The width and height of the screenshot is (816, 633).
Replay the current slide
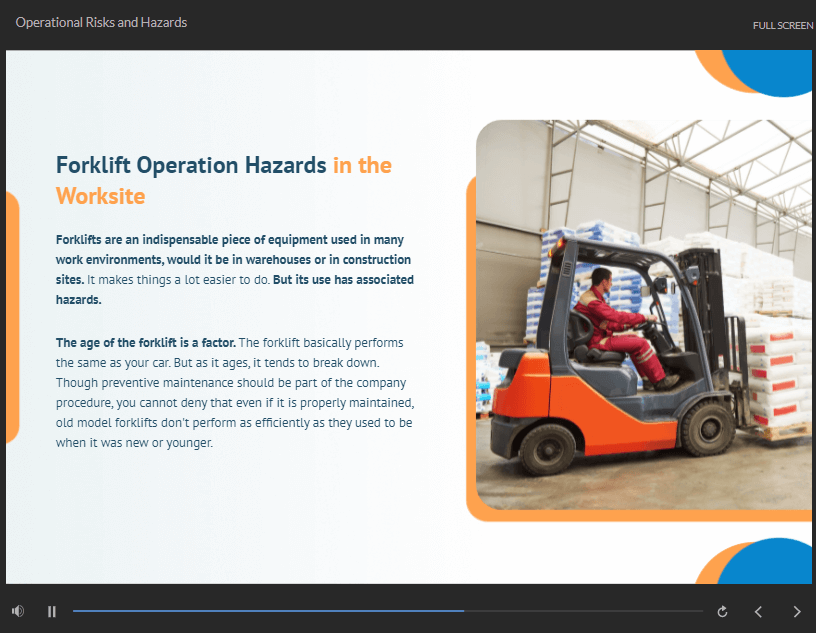point(722,611)
